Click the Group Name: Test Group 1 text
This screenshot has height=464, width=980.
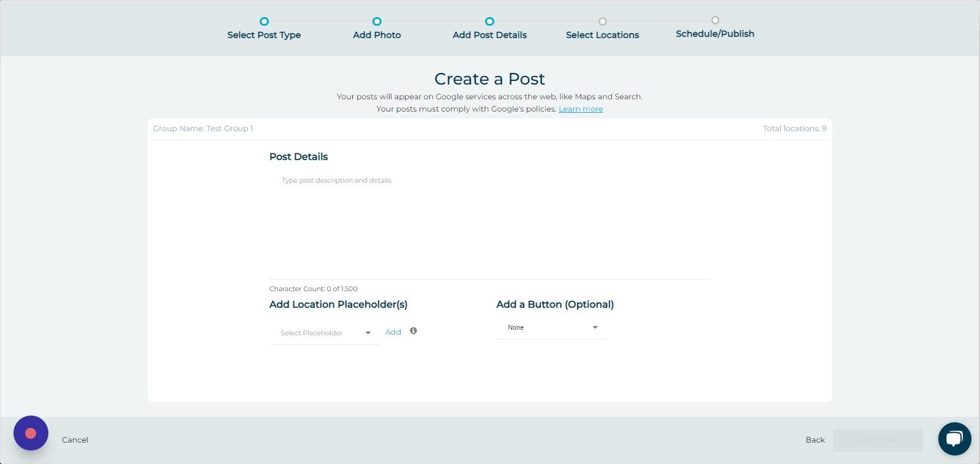[203, 129]
